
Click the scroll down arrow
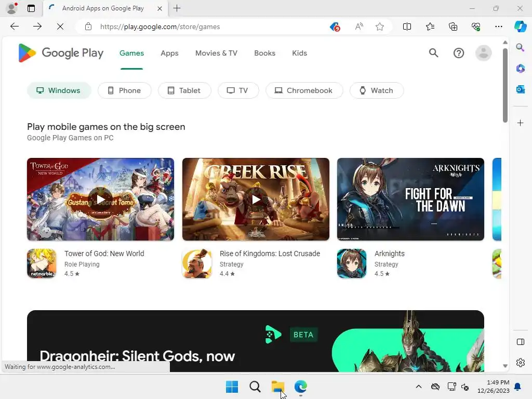pyautogui.click(x=505, y=366)
